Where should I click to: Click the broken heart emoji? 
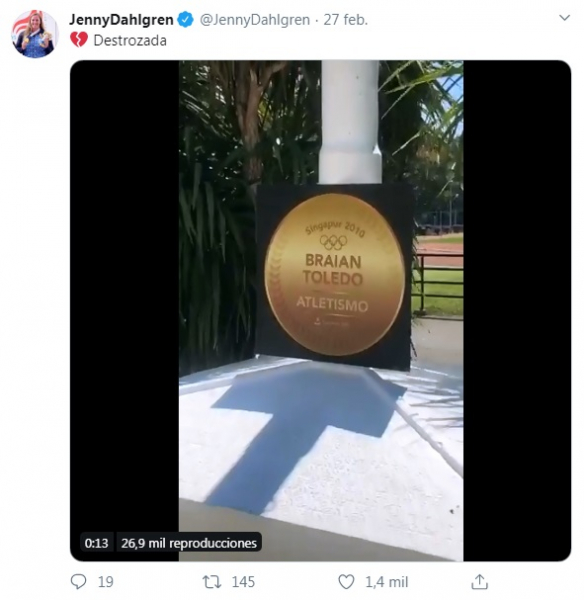[79, 40]
